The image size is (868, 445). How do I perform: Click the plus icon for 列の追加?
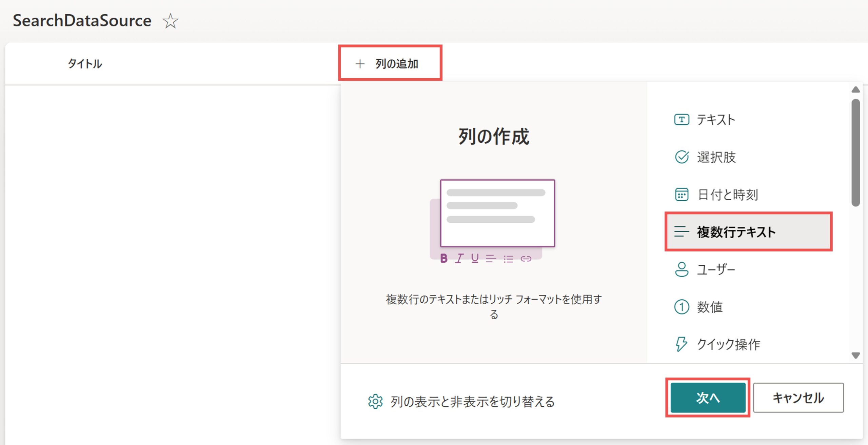tap(360, 64)
